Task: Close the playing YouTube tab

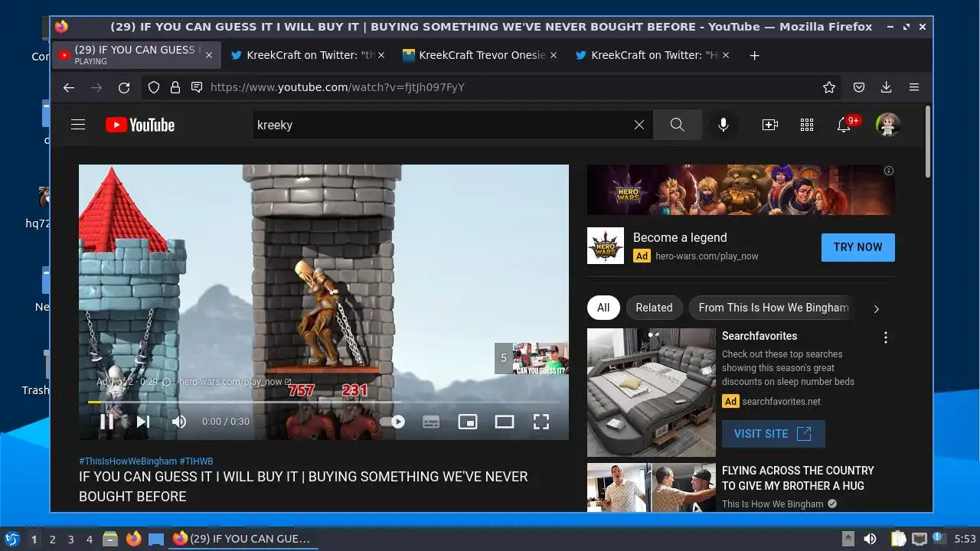Action: click(x=209, y=55)
